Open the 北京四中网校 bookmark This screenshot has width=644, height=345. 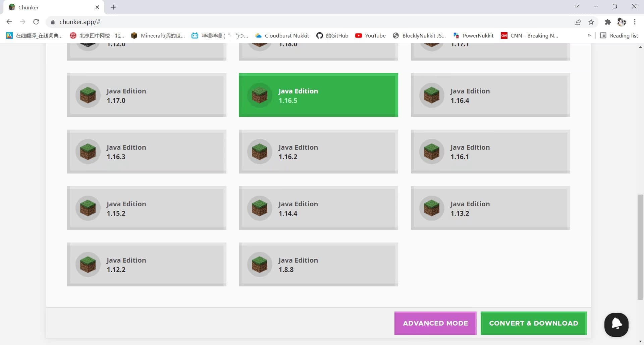(97, 36)
